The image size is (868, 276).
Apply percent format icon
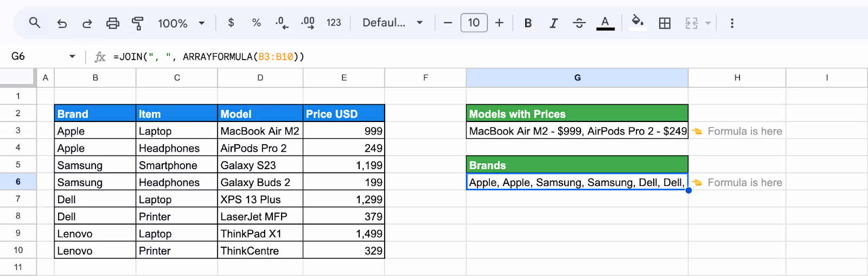pos(257,23)
